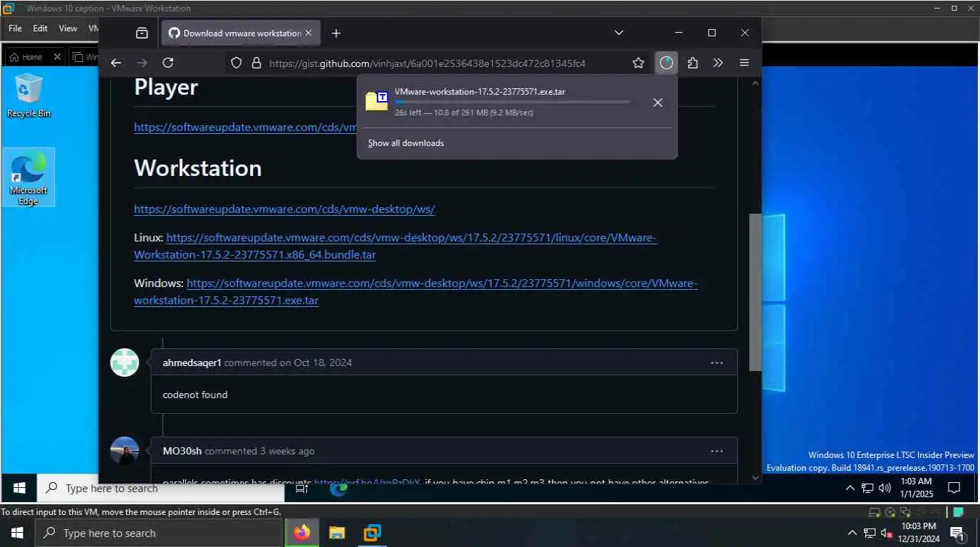Open the guest VM Start menu
980x547 pixels.
coord(19,488)
